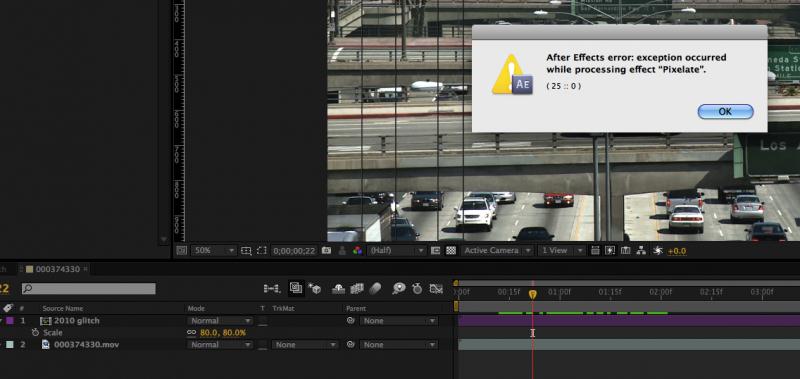Click the auto-keyframe stopwatch icon in timeline
Image resolution: width=800 pixels, height=379 pixels.
click(417, 289)
